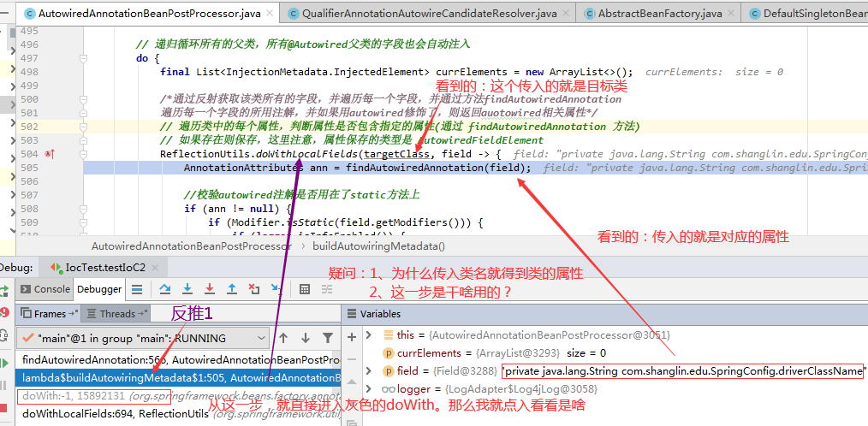
Task: Stop the debug session red square
Action: 4,408
